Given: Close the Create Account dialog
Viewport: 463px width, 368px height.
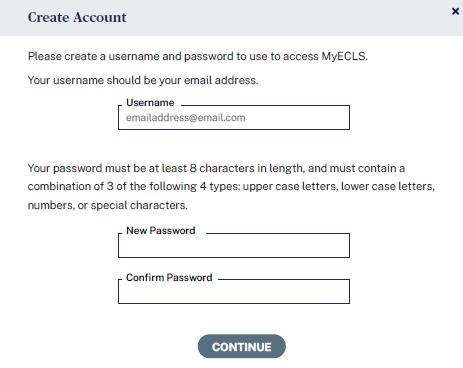Looking at the screenshot, I should click(455, 11).
